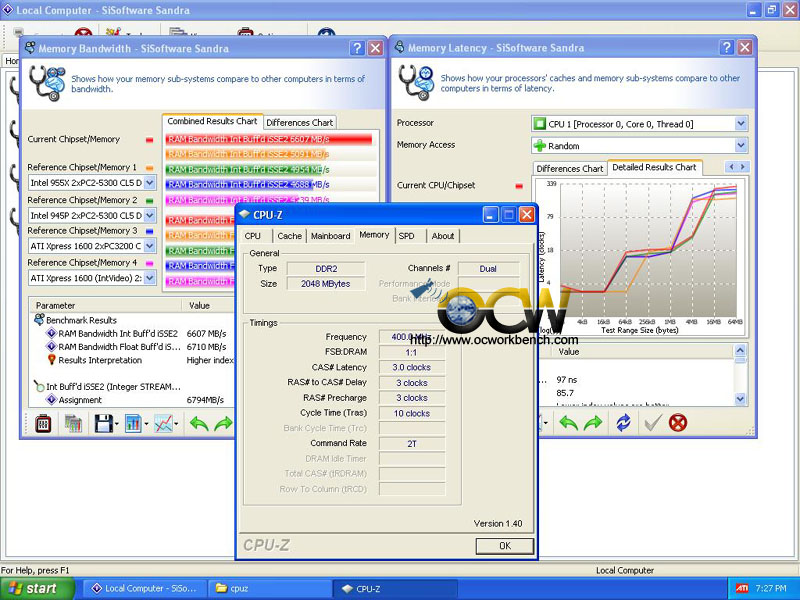800x600 pixels.
Task: Switch to Differences Chart tab in Memory Bandwidth
Action: pos(299,122)
